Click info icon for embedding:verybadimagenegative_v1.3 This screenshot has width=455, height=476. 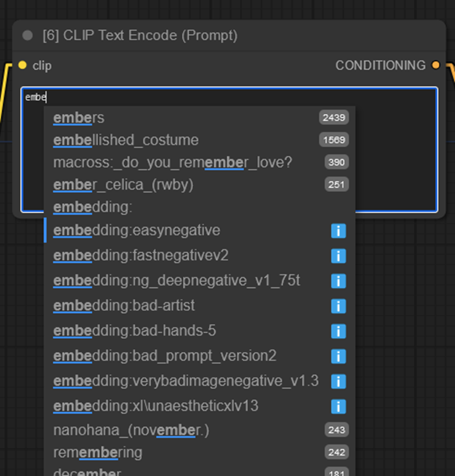338,382
